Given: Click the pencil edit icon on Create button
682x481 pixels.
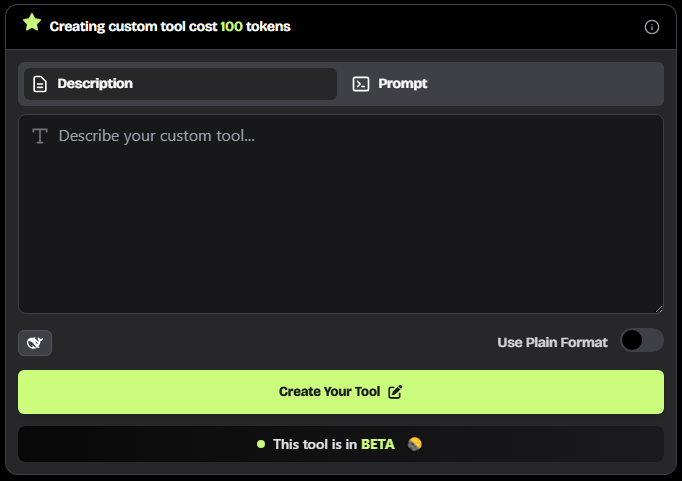Looking at the screenshot, I should pyautogui.click(x=395, y=392).
